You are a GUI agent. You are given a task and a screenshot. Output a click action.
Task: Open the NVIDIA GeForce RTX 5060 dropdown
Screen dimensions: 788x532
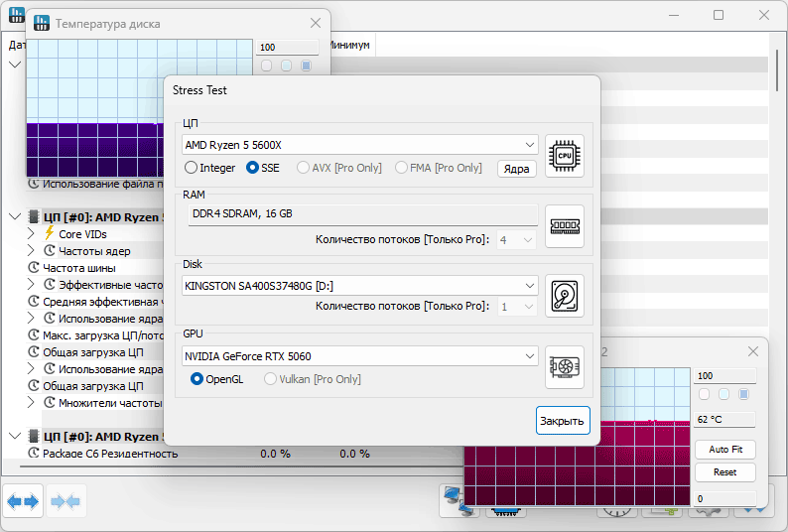click(360, 355)
